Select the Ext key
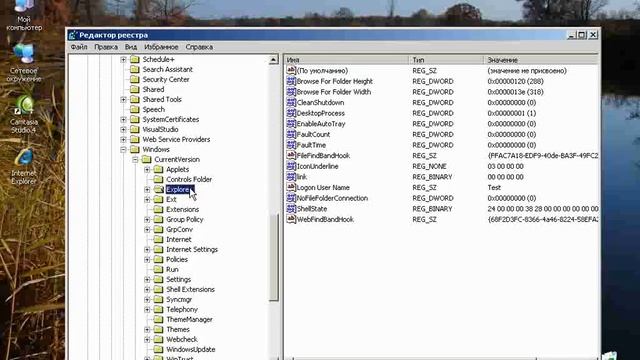The width and height of the screenshot is (640, 360). [171, 200]
